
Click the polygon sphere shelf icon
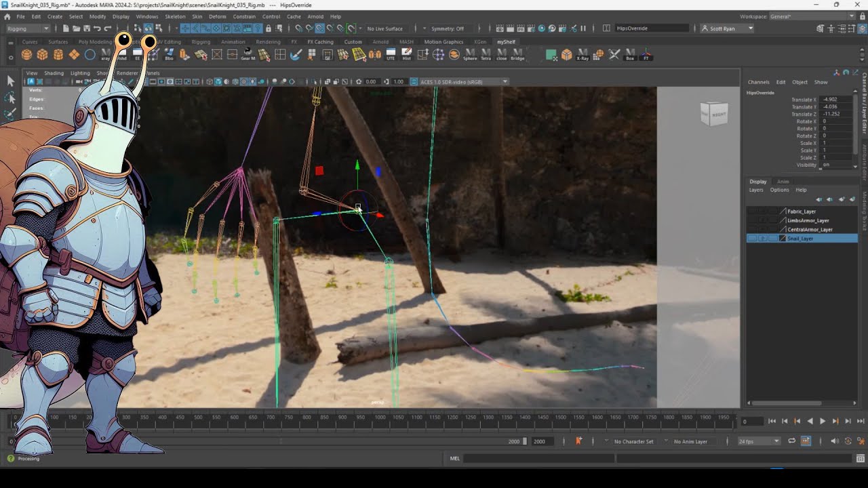click(26, 55)
